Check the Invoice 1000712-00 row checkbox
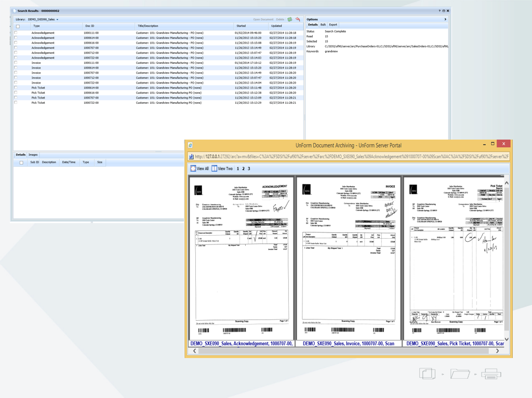The width and height of the screenshot is (532, 398). (16, 78)
